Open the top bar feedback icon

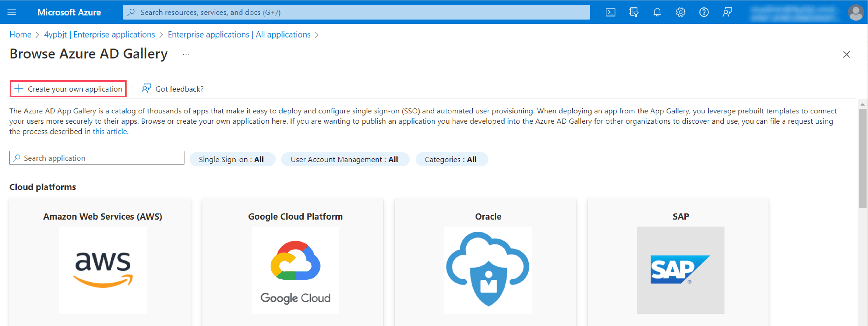pos(727,12)
